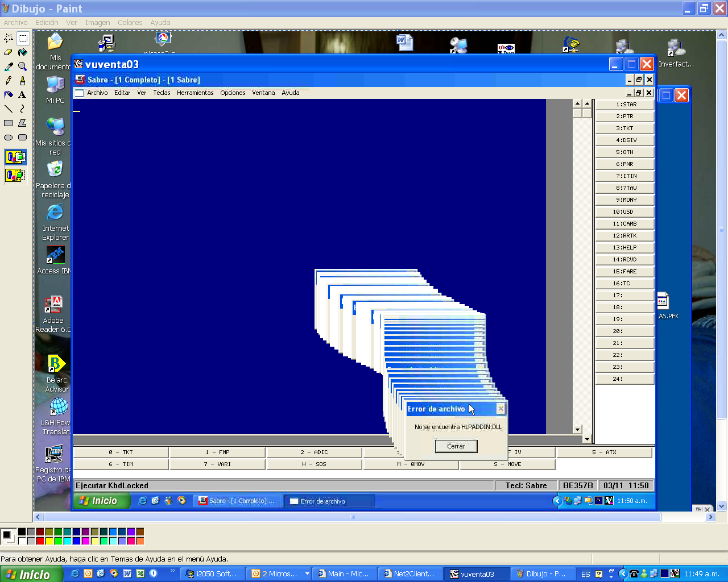Click the system clock showing 11:49 a.m.

(702, 574)
